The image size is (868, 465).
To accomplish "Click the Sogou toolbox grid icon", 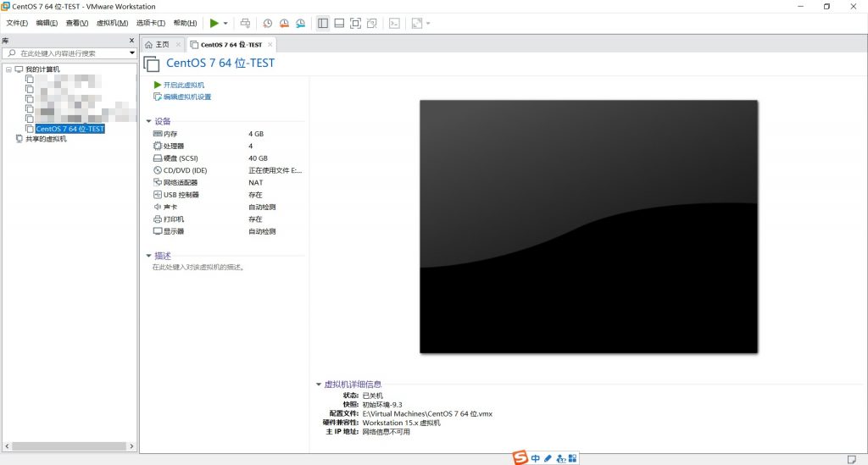I will 572,458.
